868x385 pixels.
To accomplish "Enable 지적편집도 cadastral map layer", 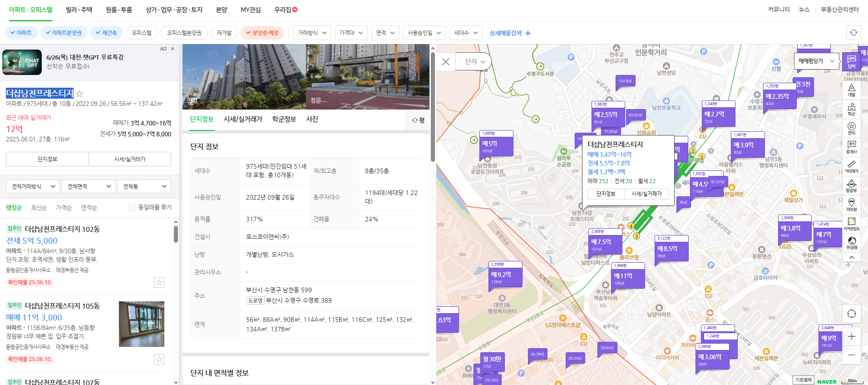I will point(852,224).
